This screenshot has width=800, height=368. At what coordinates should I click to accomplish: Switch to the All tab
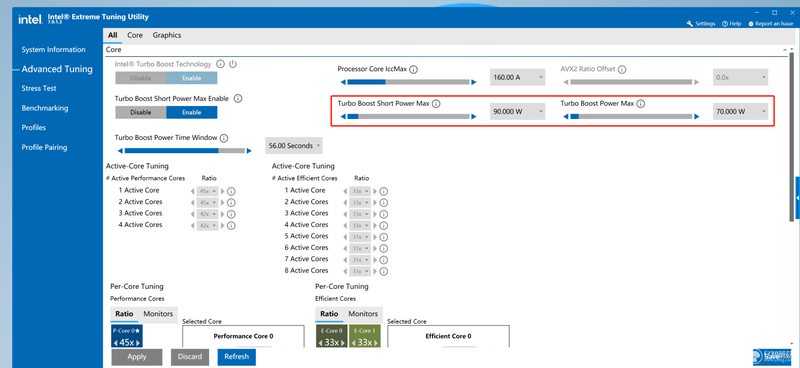pyautogui.click(x=112, y=35)
